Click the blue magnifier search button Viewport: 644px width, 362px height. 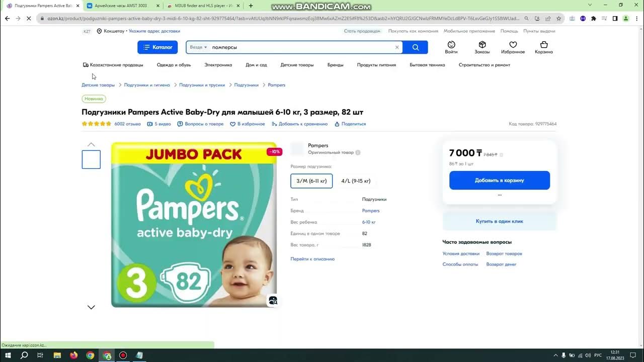coord(416,47)
